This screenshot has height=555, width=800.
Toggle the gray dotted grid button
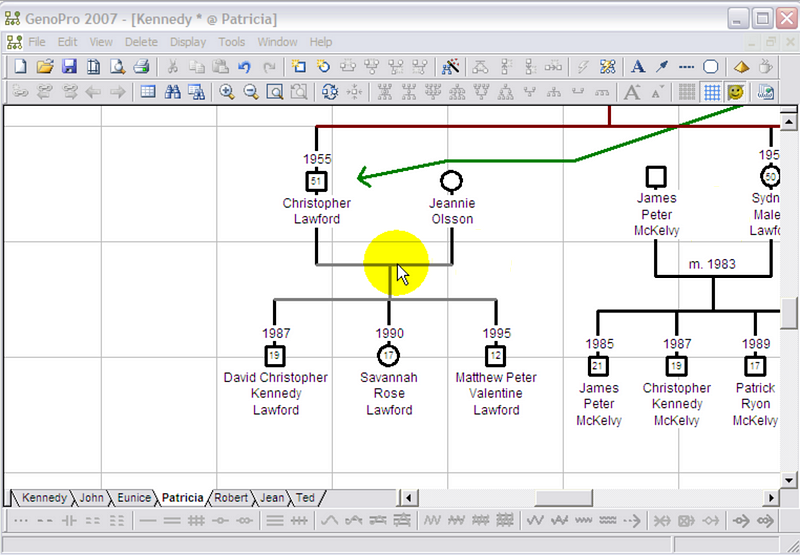pyautogui.click(x=687, y=92)
